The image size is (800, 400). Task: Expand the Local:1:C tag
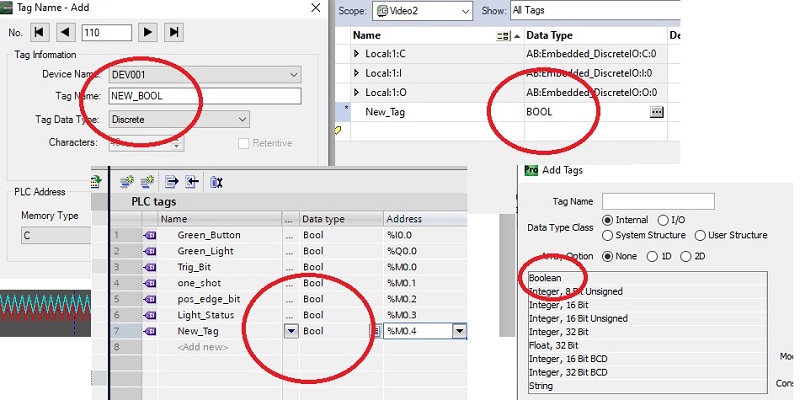tap(357, 52)
